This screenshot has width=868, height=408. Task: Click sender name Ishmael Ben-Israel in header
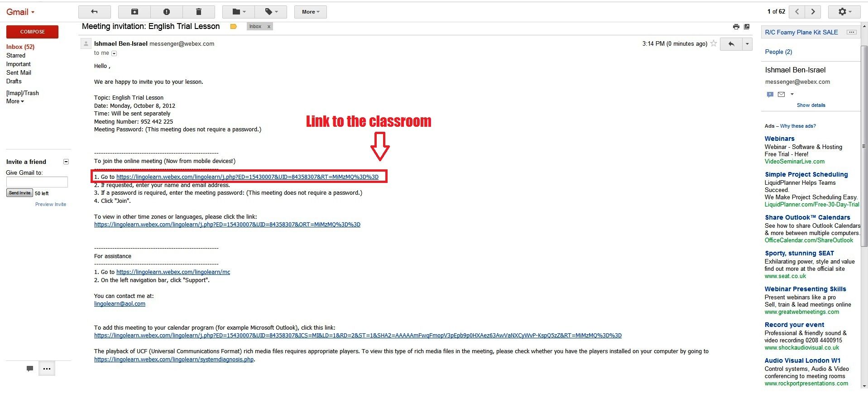click(121, 43)
